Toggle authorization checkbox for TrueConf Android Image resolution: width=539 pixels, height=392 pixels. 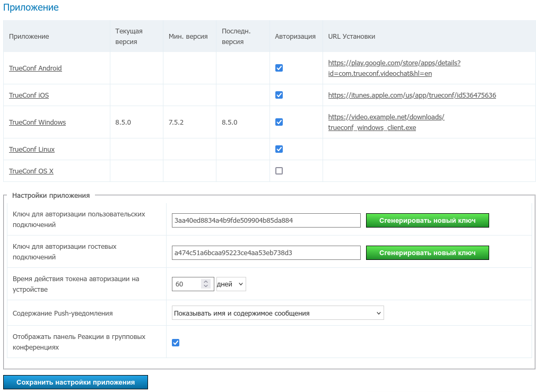(x=279, y=68)
